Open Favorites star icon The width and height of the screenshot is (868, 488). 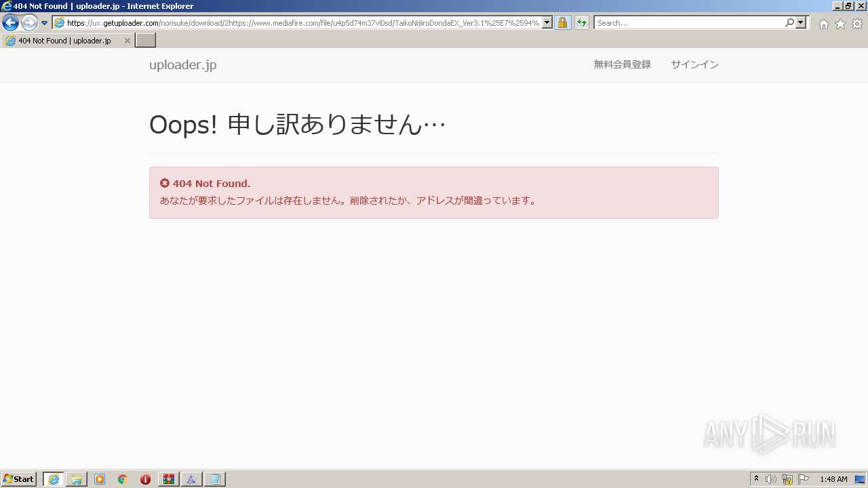click(x=840, y=24)
